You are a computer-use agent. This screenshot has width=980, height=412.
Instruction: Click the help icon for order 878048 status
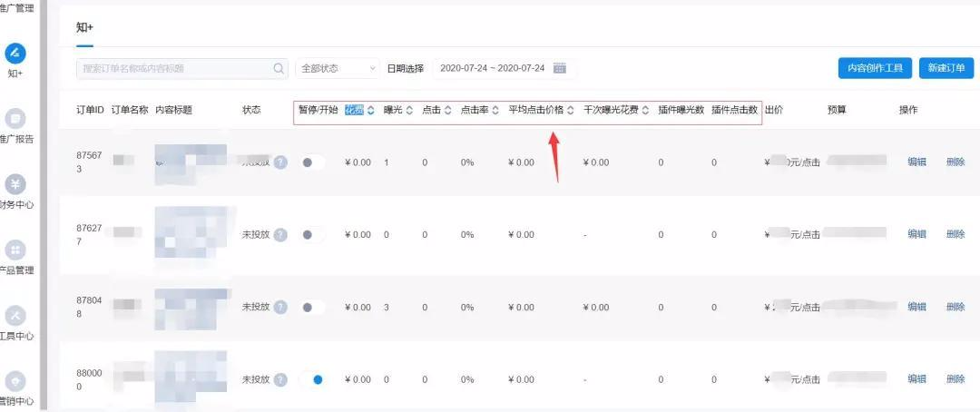pyautogui.click(x=280, y=308)
